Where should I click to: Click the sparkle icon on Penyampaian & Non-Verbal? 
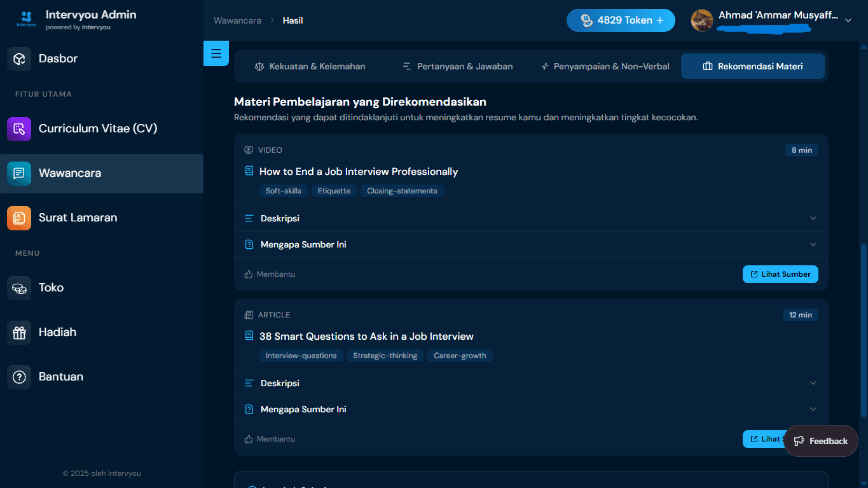tap(545, 66)
